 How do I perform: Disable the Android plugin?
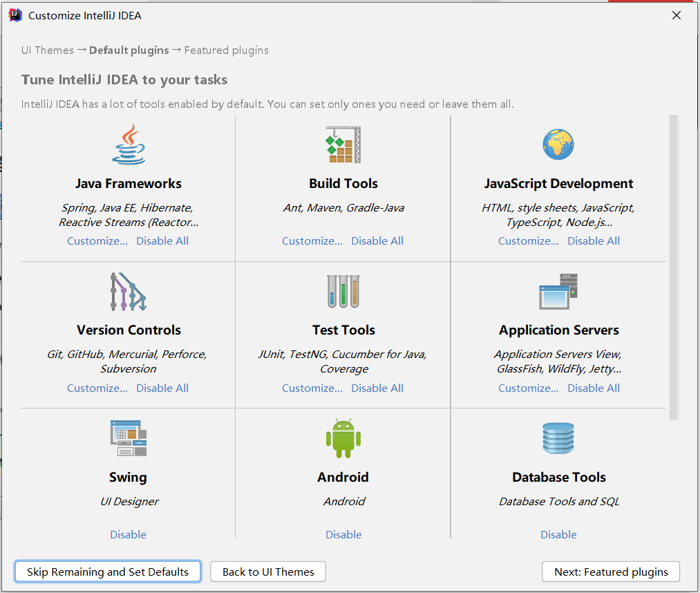[343, 534]
